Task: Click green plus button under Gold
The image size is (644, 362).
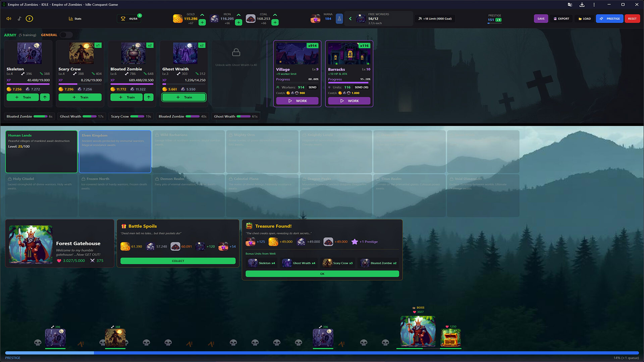Action: click(x=202, y=22)
